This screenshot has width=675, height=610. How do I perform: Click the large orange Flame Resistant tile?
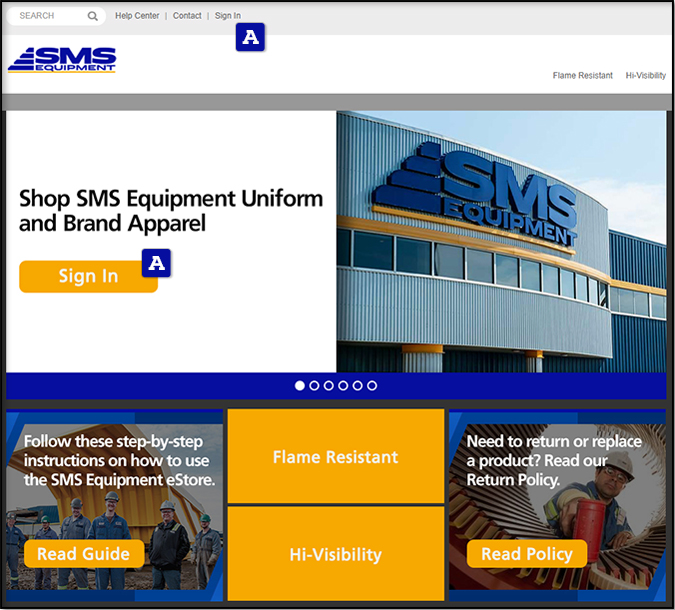[x=335, y=456]
